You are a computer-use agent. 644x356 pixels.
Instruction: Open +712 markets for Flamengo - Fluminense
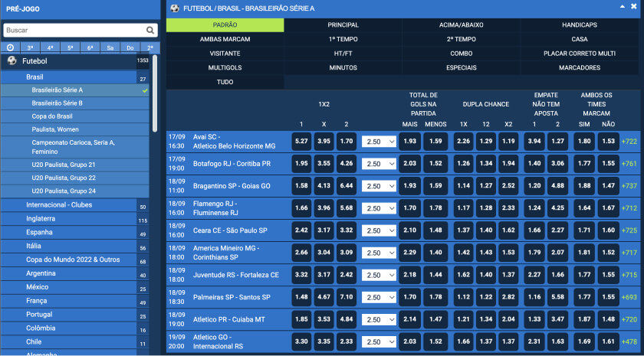[629, 208]
